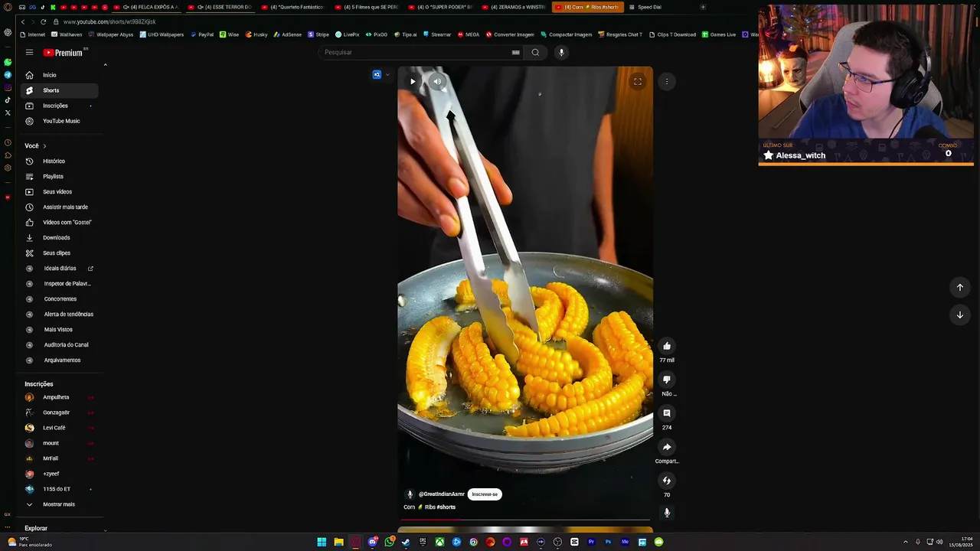Open Arquivamentos in the sidebar
The image size is (980, 551).
point(60,360)
